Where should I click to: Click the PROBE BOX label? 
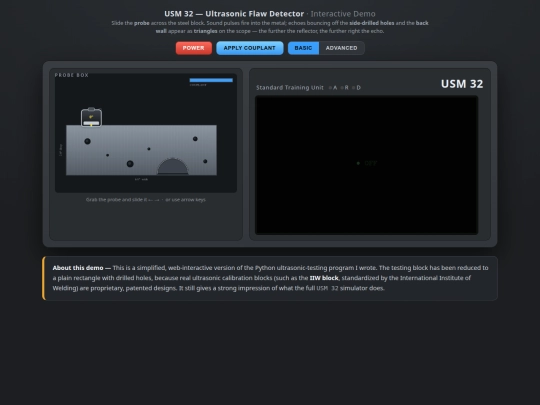[72, 75]
